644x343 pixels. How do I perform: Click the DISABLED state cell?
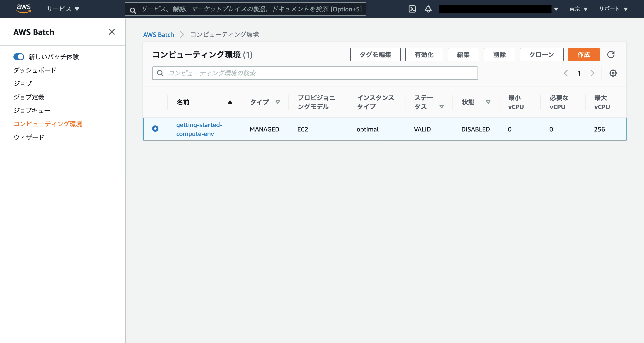coord(475,129)
